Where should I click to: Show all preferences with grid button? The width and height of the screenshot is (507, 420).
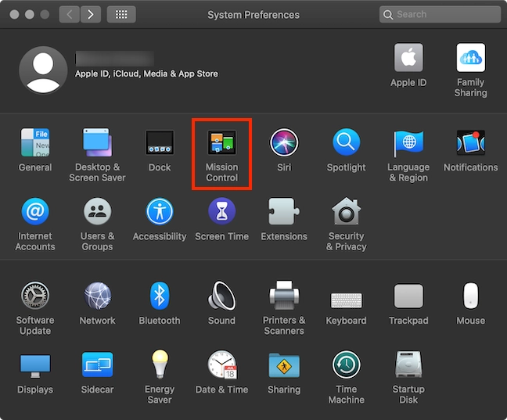pyautogui.click(x=121, y=15)
